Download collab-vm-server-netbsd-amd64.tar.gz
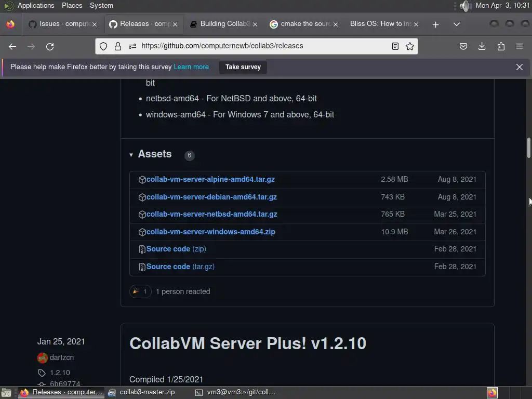Viewport: 532px width, 399px height. [212, 215]
